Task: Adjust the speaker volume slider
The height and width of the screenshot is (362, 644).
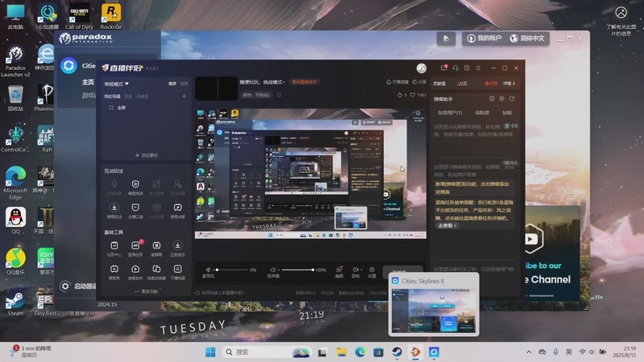Action: (x=297, y=269)
